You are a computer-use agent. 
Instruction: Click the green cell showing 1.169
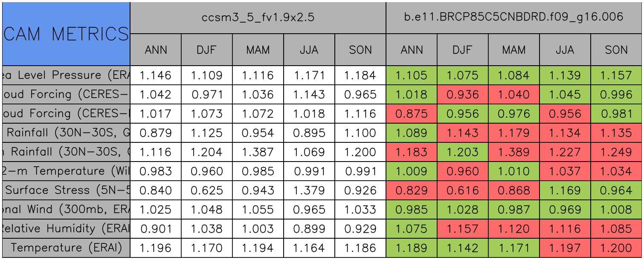(565, 191)
